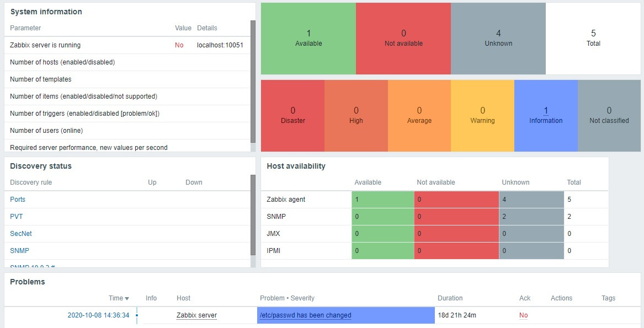Click the Information severity count 1
Viewport: 644px width, 328px height.
click(546, 110)
